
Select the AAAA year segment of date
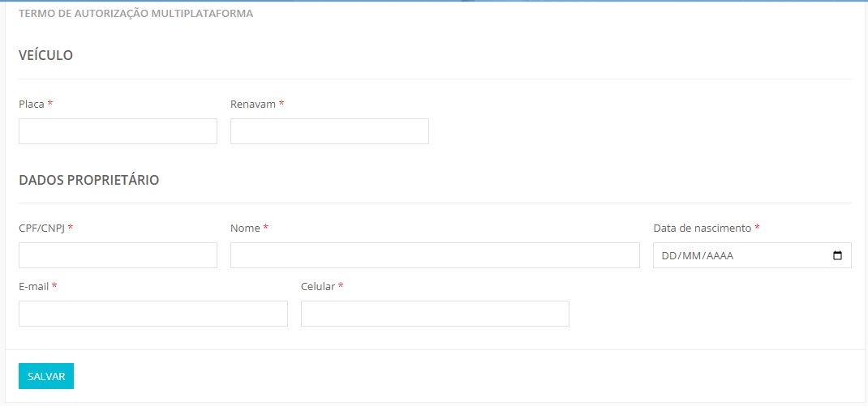coord(719,256)
